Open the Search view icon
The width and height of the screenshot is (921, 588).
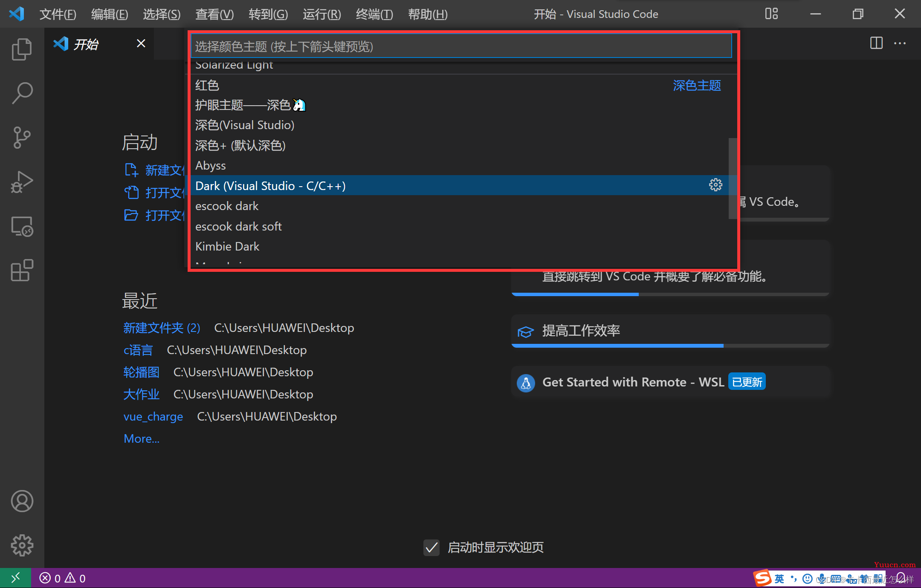(22, 93)
